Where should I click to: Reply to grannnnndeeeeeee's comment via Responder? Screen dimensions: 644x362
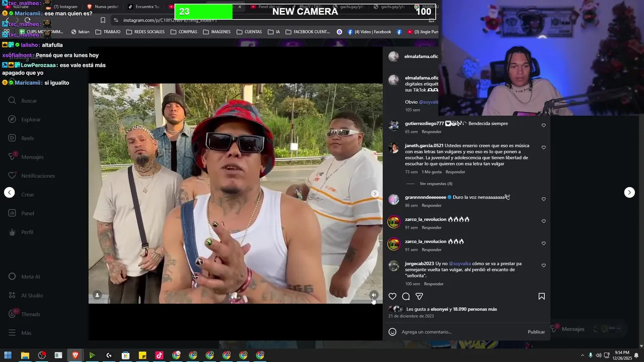(432, 206)
